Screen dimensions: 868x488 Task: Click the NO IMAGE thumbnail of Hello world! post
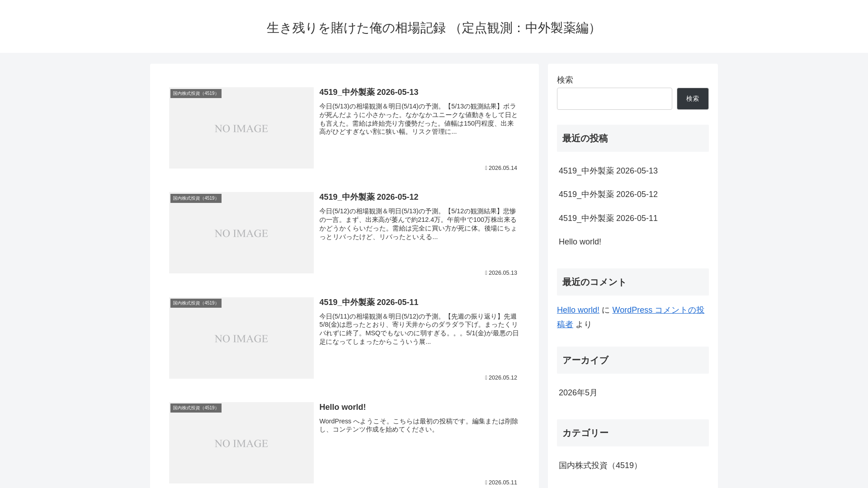point(241,443)
